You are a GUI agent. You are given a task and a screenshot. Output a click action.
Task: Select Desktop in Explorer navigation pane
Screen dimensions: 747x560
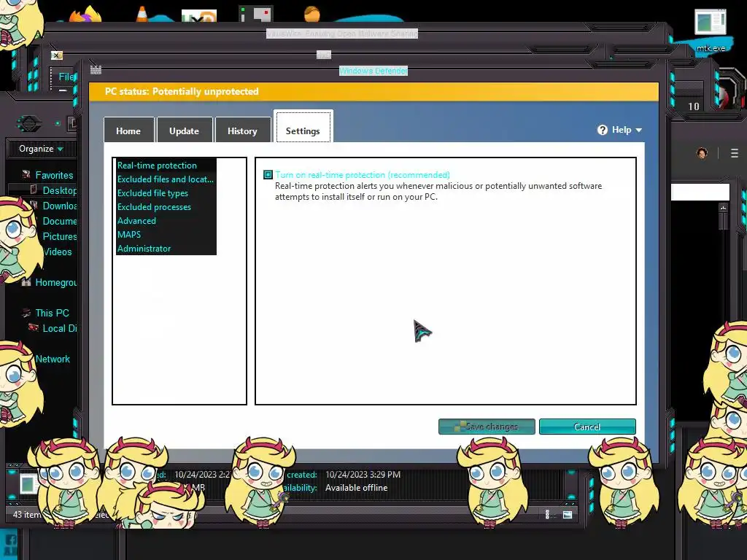60,190
